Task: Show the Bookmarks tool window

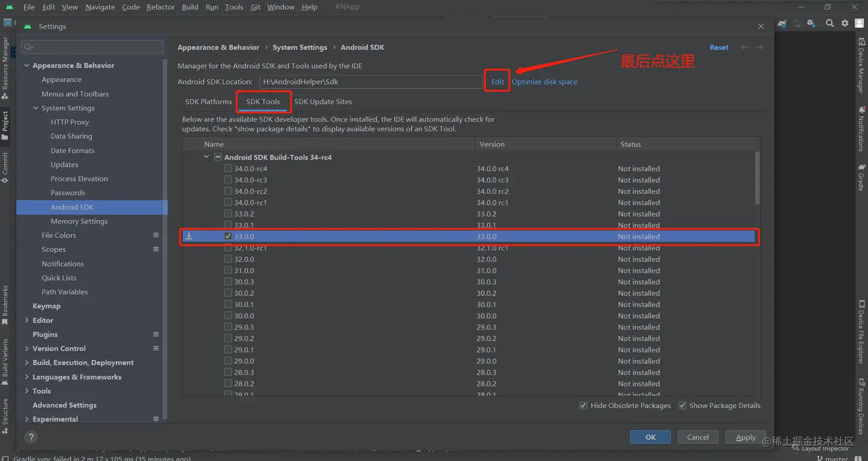Action: pos(5,305)
